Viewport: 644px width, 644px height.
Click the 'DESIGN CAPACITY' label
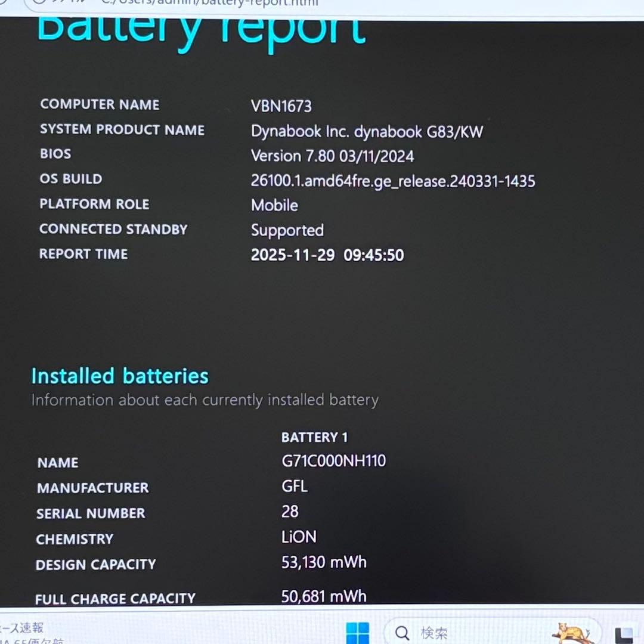pyautogui.click(x=95, y=565)
